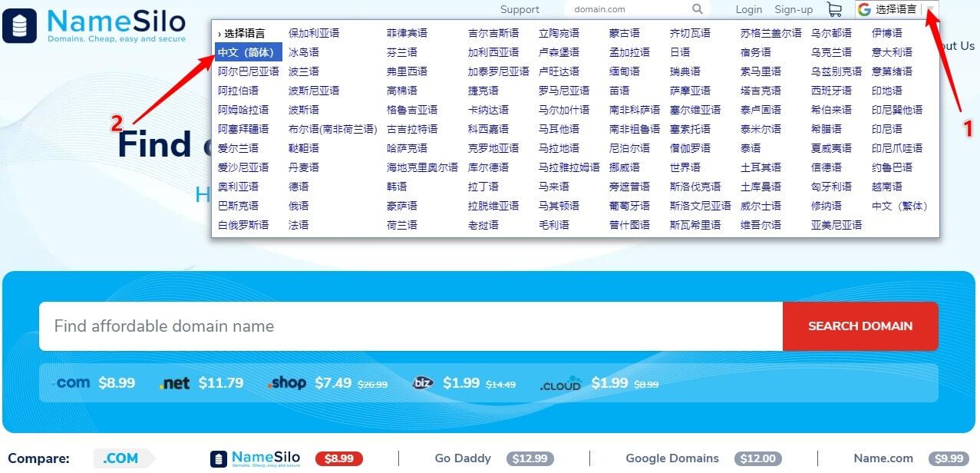Select 印尼语 from language list
The height and width of the screenshot is (473, 980).
pyautogui.click(x=886, y=129)
